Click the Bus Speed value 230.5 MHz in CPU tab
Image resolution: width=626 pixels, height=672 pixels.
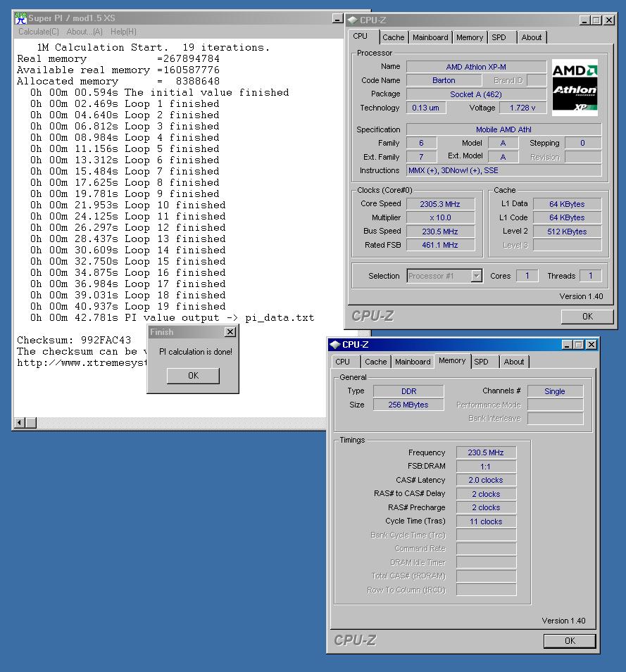click(x=440, y=232)
